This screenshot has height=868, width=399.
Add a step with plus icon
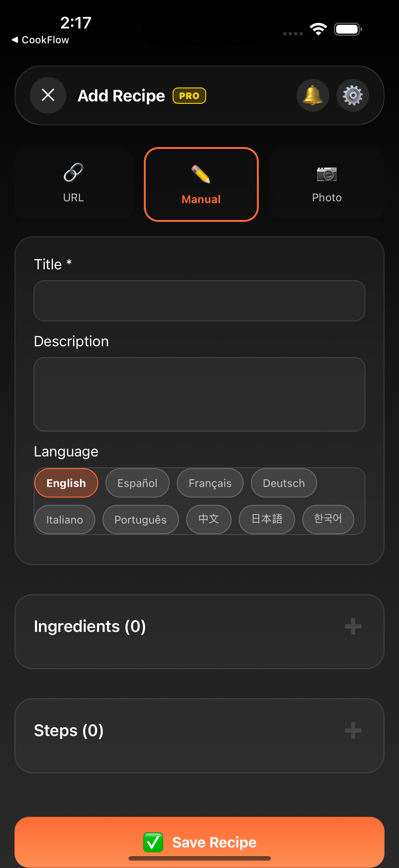353,730
